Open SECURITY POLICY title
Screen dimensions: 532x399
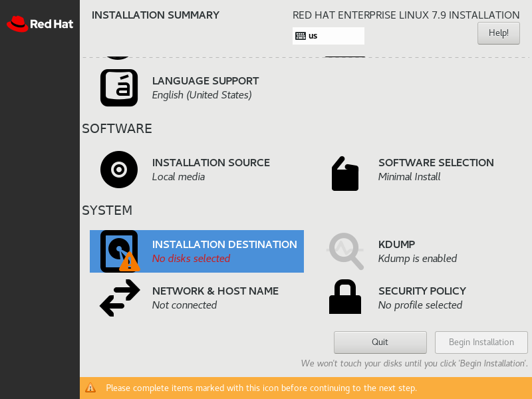tap(422, 291)
